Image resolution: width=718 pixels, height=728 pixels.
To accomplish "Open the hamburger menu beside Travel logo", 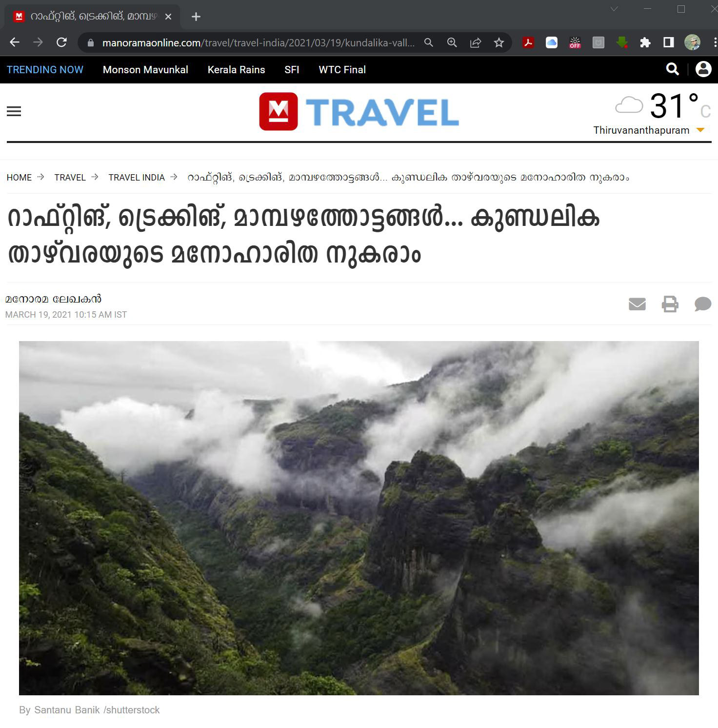I will pos(14,111).
